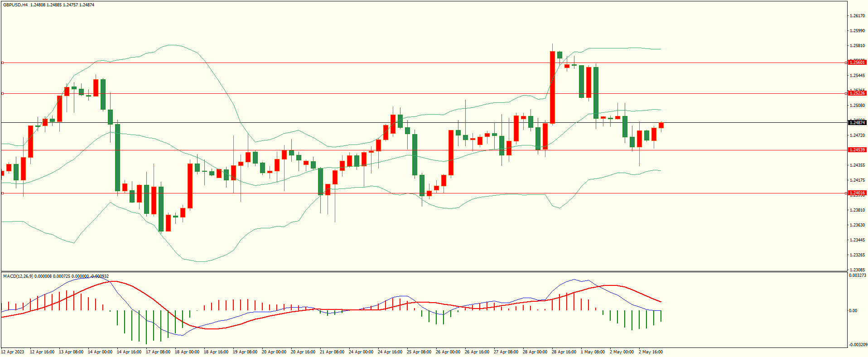Image resolution: width=868 pixels, height=357 pixels.
Task: Click the 0.003273 MACD scale value
Action: point(858,275)
